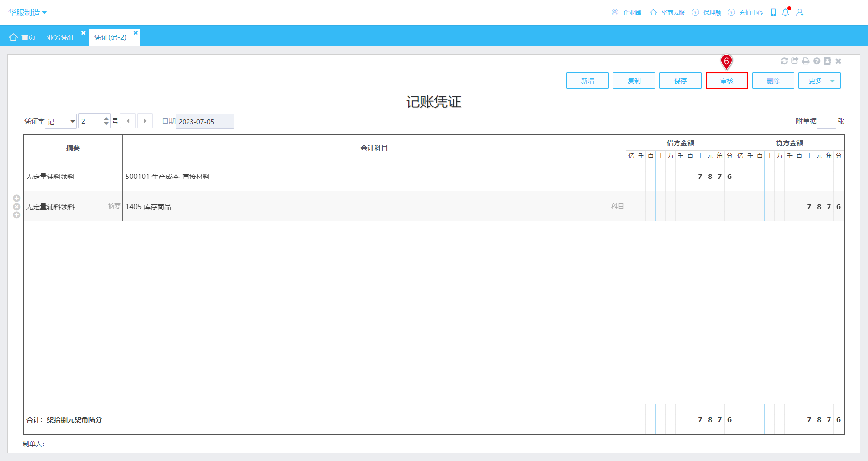This screenshot has height=461, width=868.
Task: Insert row above with top plus icon
Action: click(x=16, y=198)
